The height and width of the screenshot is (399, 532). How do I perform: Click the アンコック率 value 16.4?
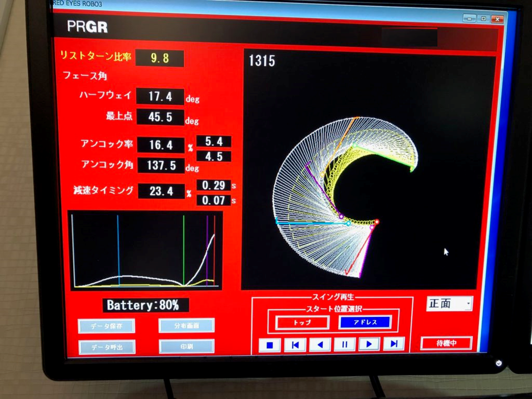(161, 145)
